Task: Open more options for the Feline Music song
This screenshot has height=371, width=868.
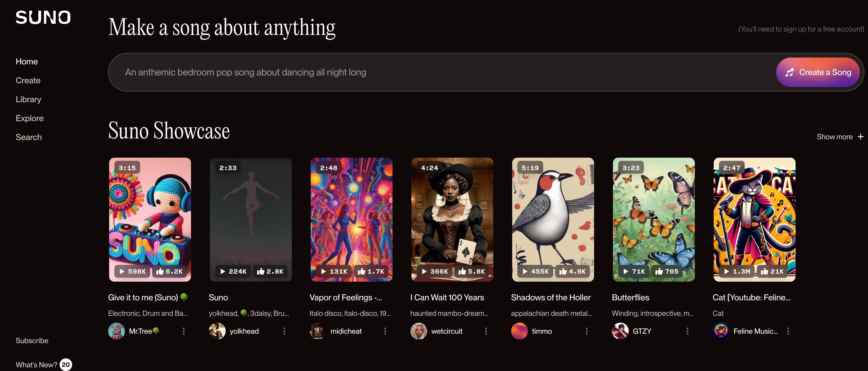Action: point(788,331)
